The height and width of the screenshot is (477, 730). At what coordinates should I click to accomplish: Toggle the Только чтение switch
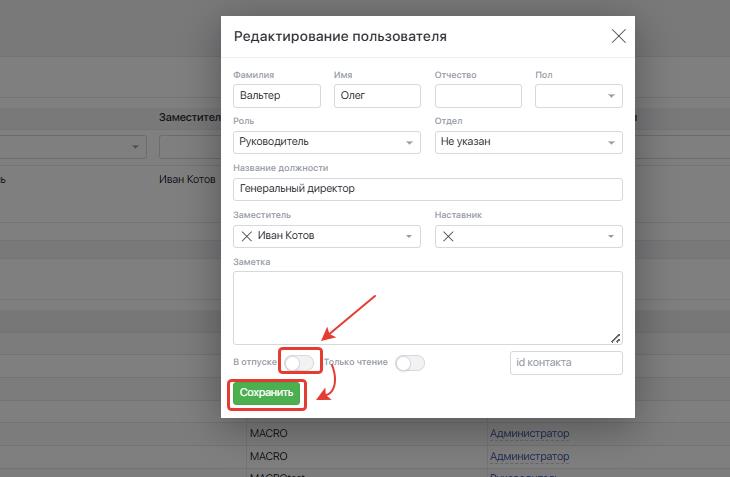click(x=410, y=363)
